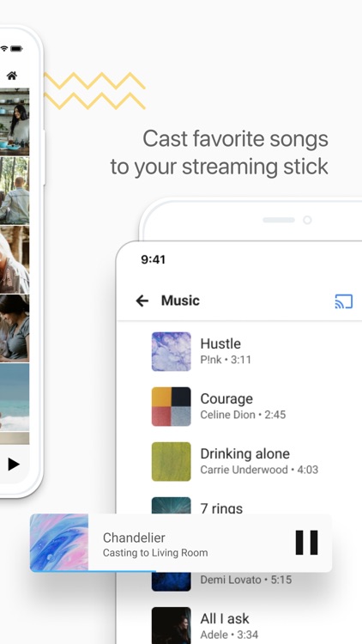Tap 'Celine Dion • 2:45' subtitle

tap(243, 415)
